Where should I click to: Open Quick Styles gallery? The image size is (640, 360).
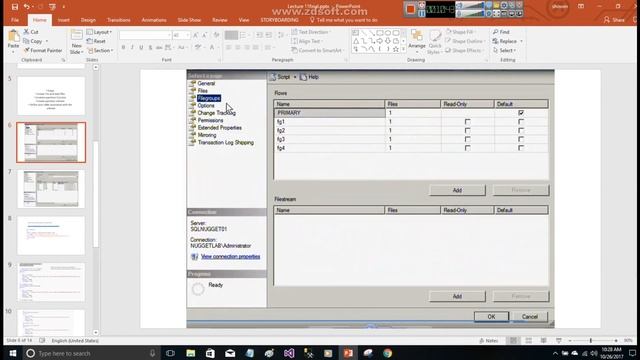435,42
